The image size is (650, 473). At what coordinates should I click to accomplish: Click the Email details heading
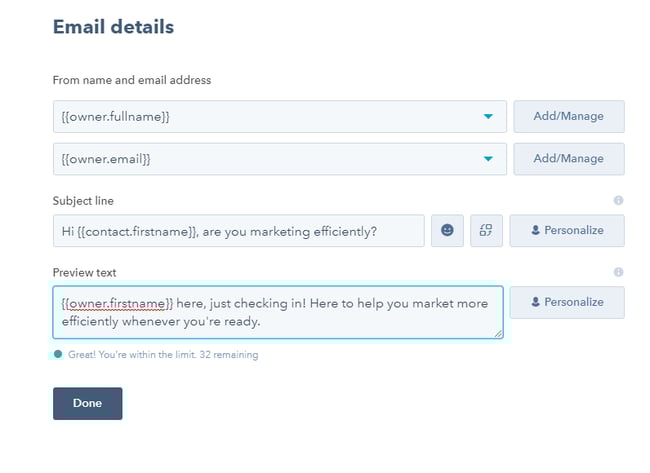pyautogui.click(x=113, y=27)
